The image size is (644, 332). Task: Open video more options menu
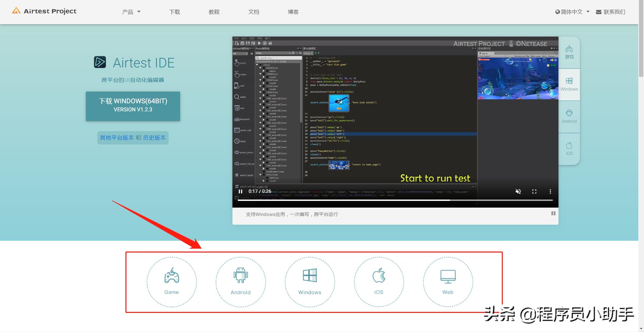(550, 191)
